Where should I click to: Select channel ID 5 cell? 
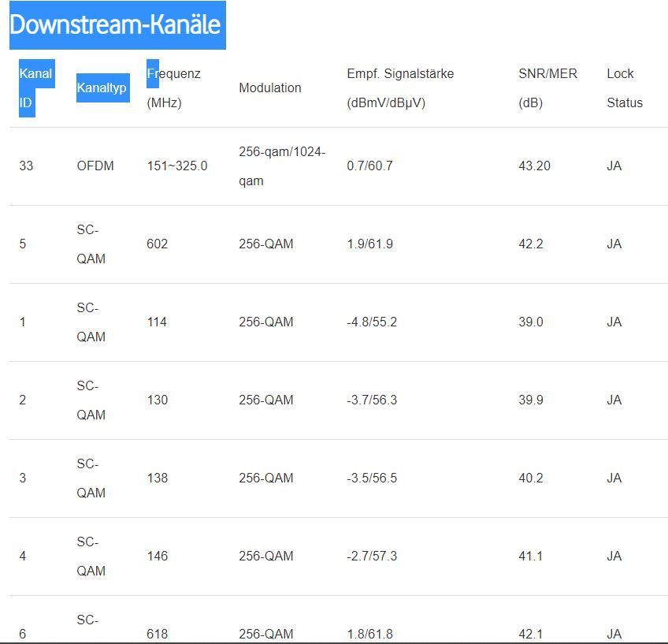[23, 244]
